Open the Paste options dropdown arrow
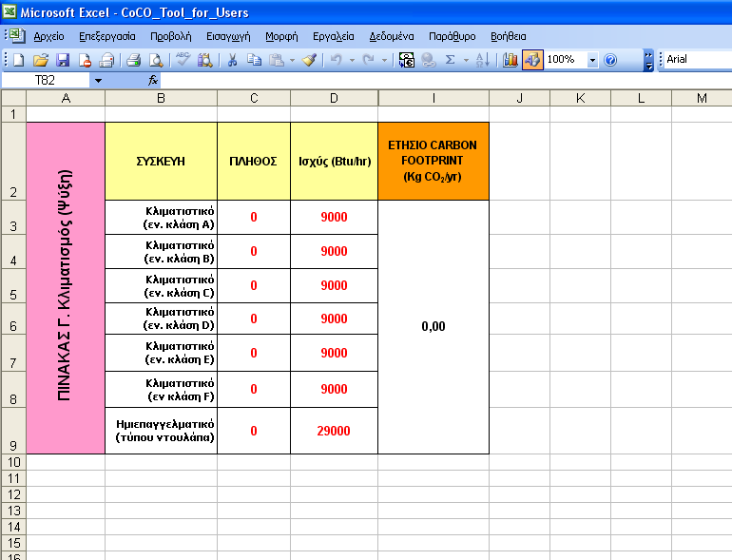Image resolution: width=732 pixels, height=560 pixels. tap(292, 60)
